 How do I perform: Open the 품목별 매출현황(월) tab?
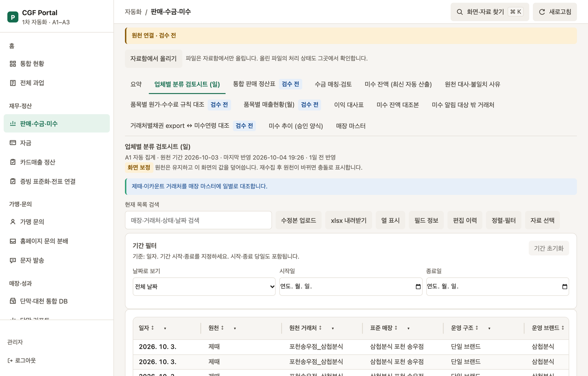tap(282, 105)
